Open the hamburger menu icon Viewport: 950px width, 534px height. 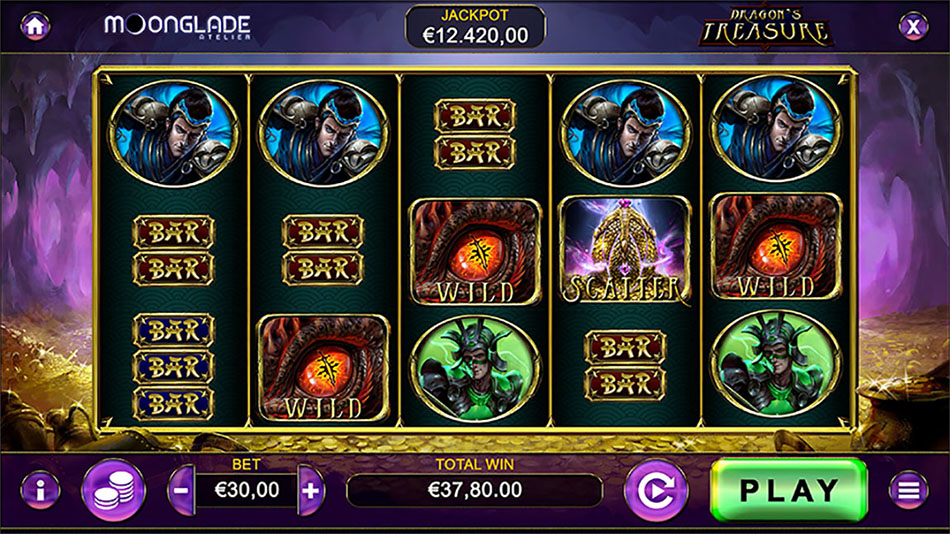point(909,490)
